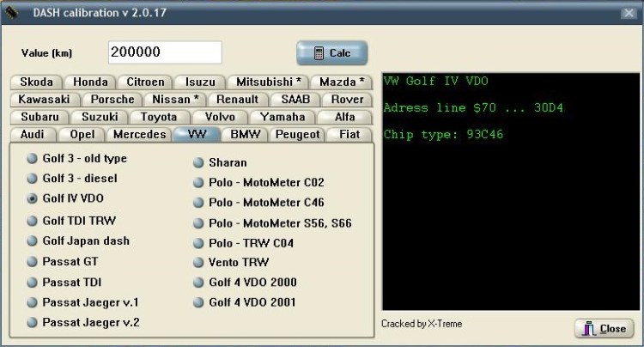Viewport: 644px width, 347px height.
Task: Open the BMW tab
Action: pos(244,134)
